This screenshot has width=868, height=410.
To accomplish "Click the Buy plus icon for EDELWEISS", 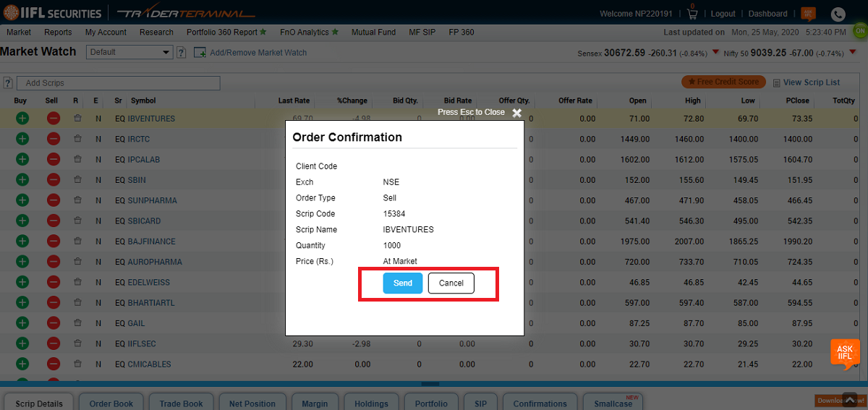I will [22, 282].
